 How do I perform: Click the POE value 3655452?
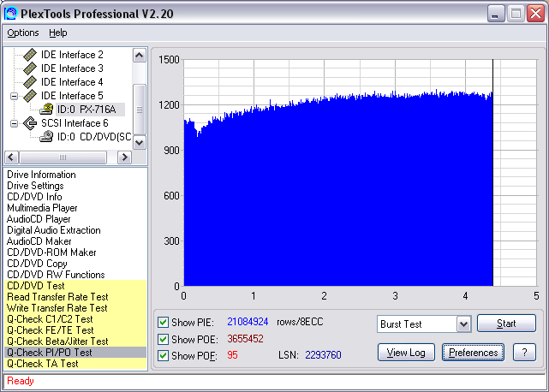tap(245, 339)
